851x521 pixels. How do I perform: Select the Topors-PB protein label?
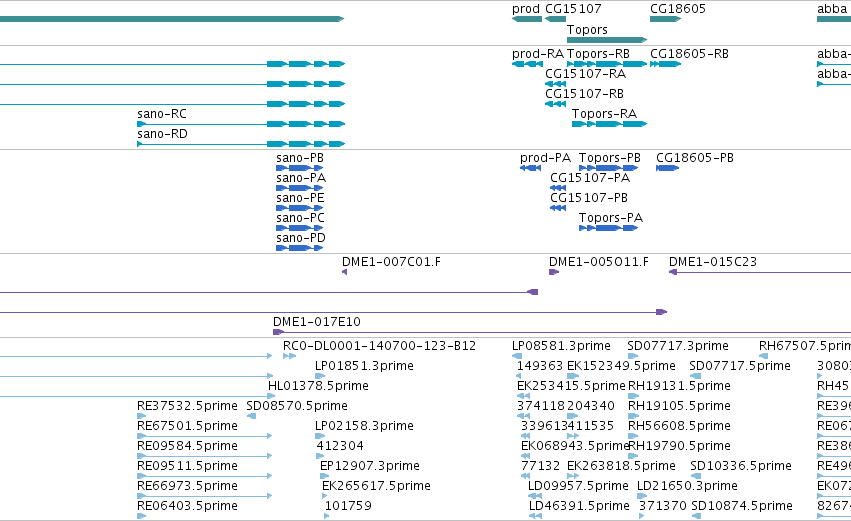[609, 158]
